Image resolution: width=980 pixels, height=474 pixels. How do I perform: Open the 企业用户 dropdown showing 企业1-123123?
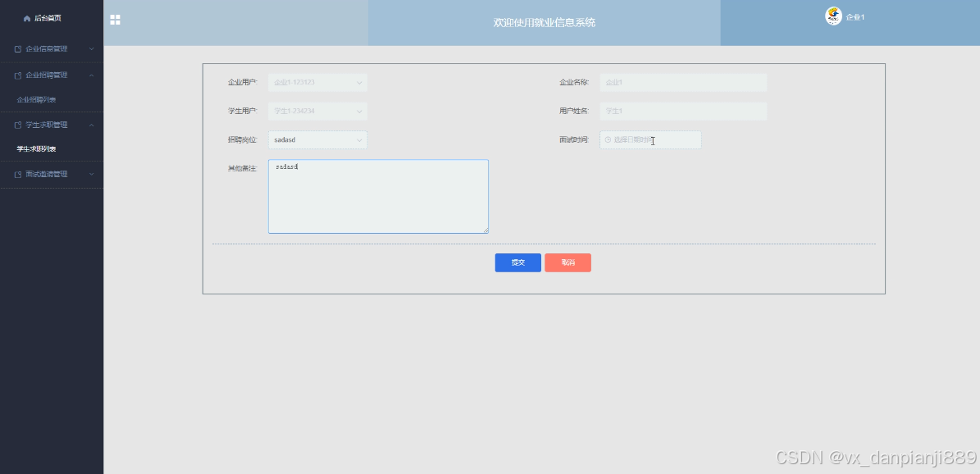pos(317,83)
